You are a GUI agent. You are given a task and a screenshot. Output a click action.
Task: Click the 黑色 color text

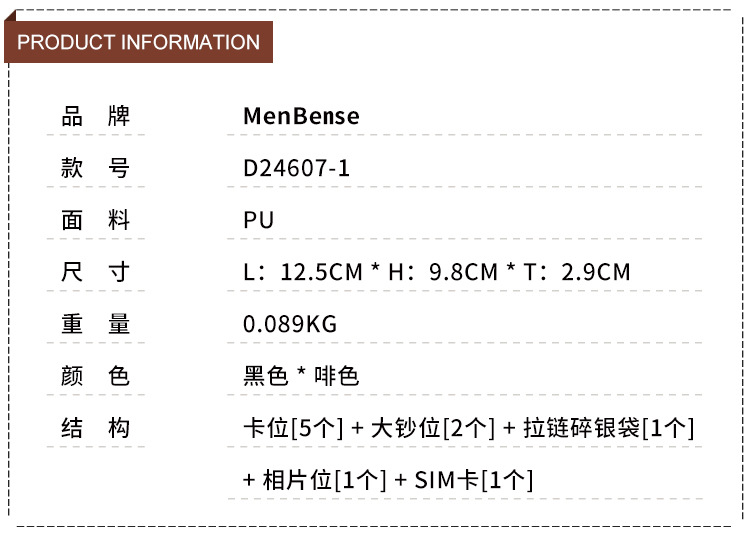click(266, 376)
